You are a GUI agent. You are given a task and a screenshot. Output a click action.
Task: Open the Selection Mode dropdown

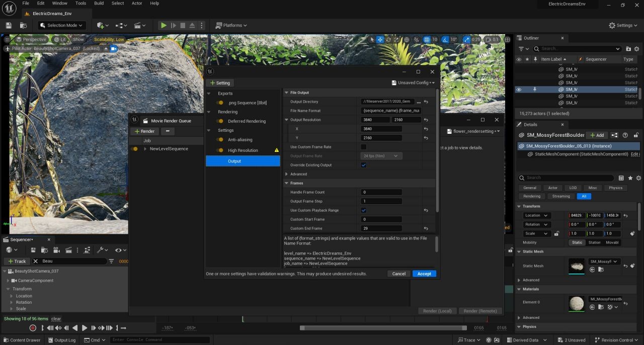62,25
